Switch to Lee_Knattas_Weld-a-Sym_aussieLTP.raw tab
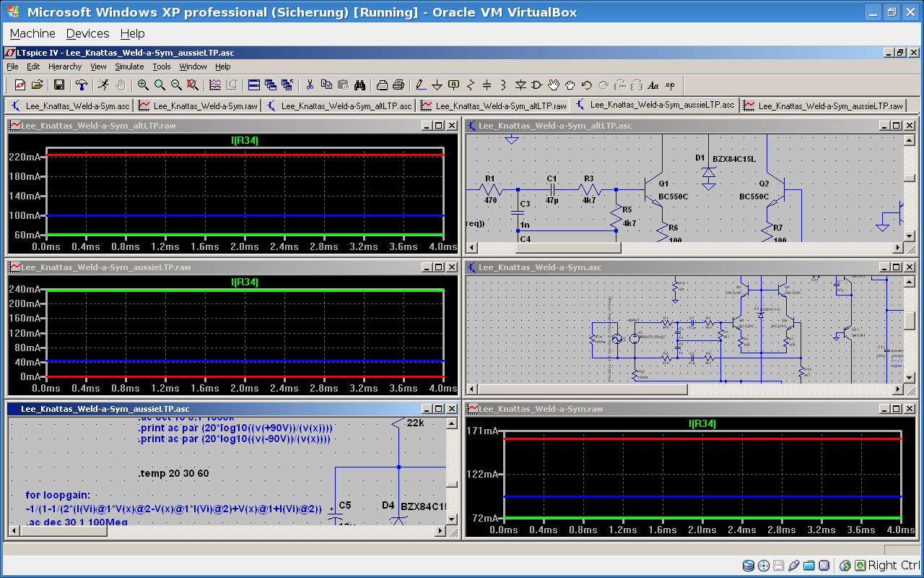 click(x=823, y=105)
